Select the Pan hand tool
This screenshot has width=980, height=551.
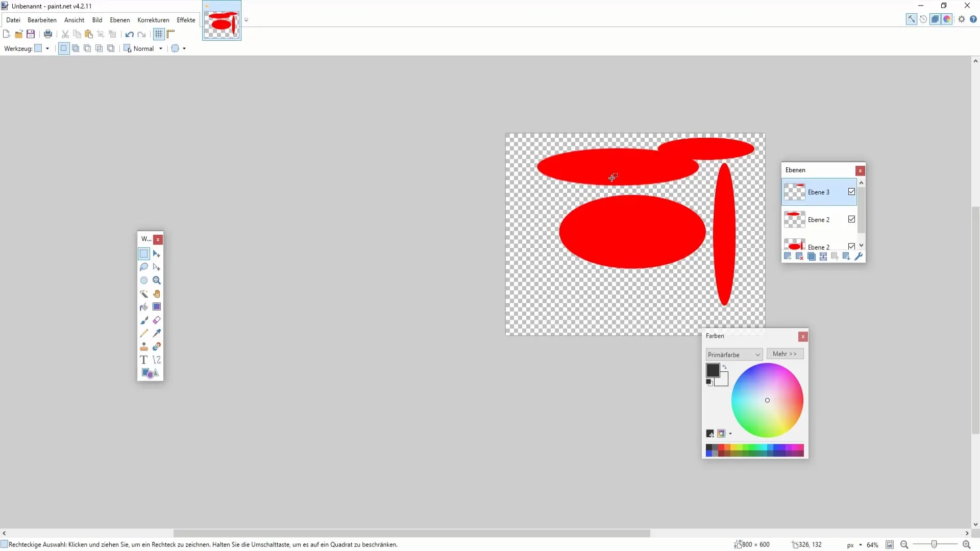click(x=157, y=293)
